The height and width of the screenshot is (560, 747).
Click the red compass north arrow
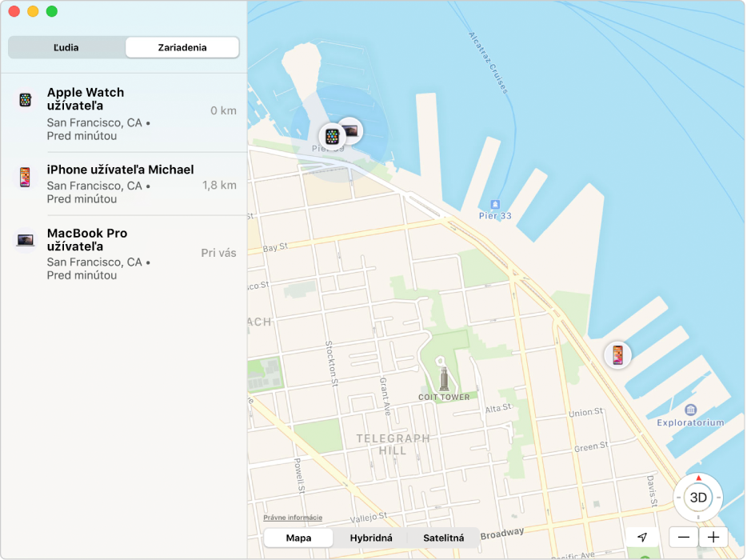point(698,478)
